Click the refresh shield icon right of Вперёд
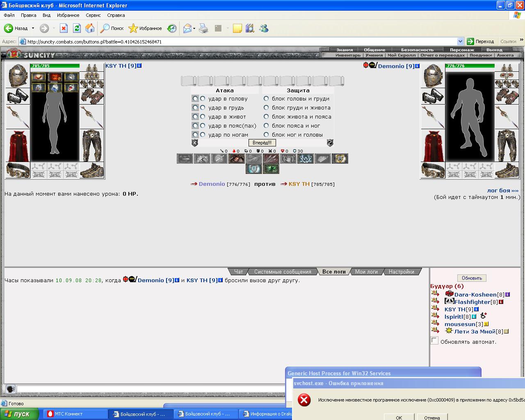 click(330, 143)
